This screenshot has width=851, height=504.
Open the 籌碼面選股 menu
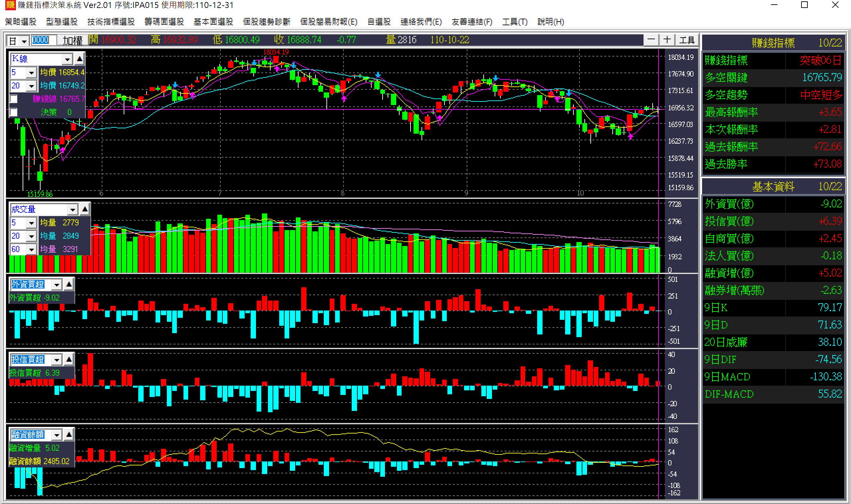tap(164, 22)
